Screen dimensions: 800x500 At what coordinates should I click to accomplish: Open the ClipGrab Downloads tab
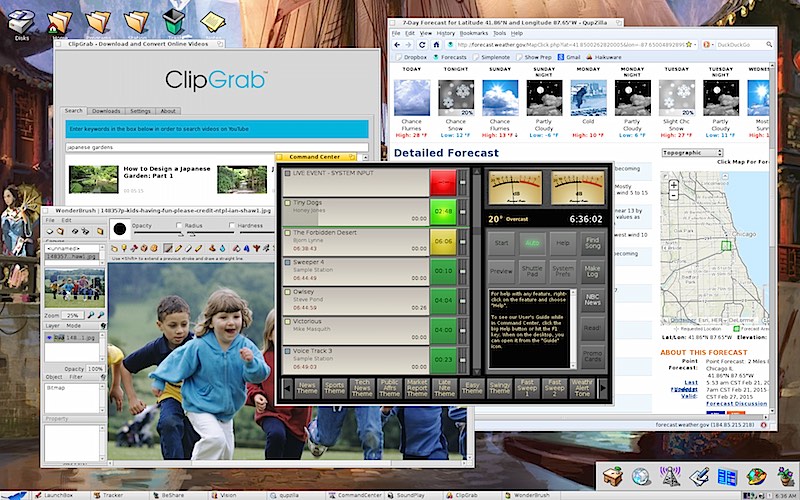[x=106, y=111]
